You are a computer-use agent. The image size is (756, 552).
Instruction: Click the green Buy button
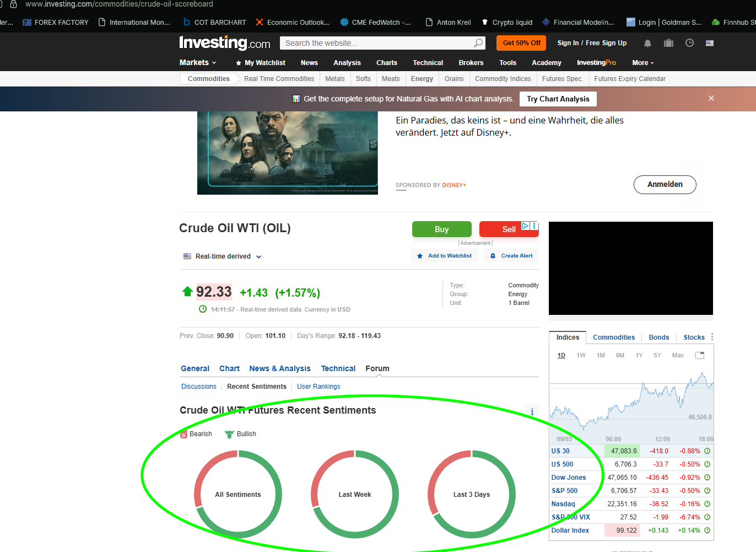[441, 229]
